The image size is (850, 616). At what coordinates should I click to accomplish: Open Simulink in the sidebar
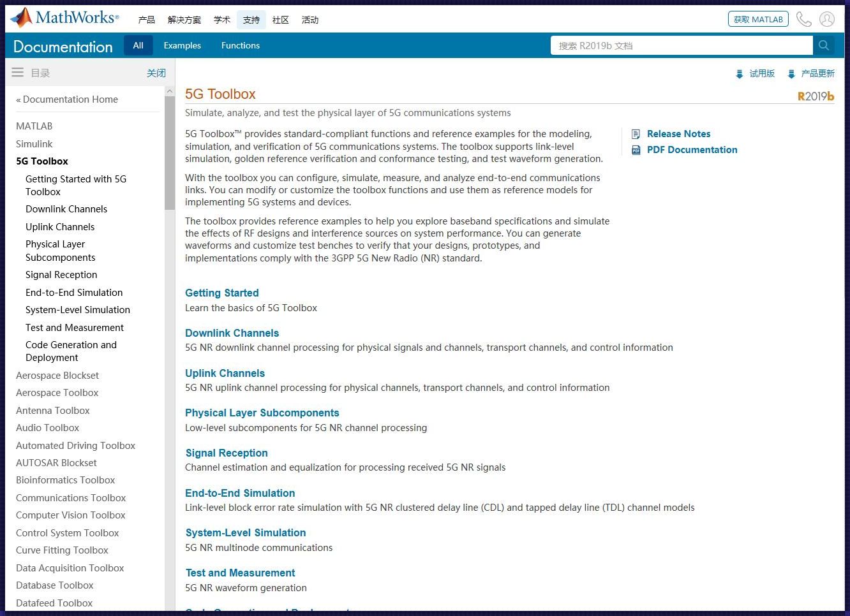(34, 144)
